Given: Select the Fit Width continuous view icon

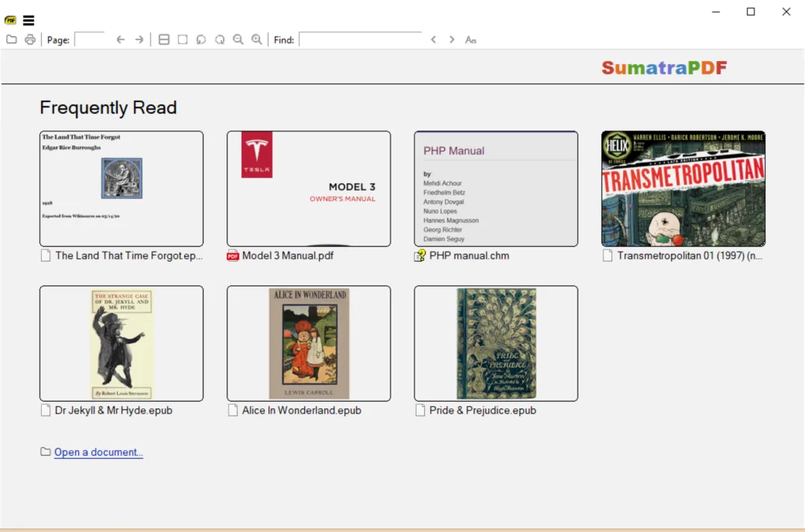Looking at the screenshot, I should [x=164, y=39].
